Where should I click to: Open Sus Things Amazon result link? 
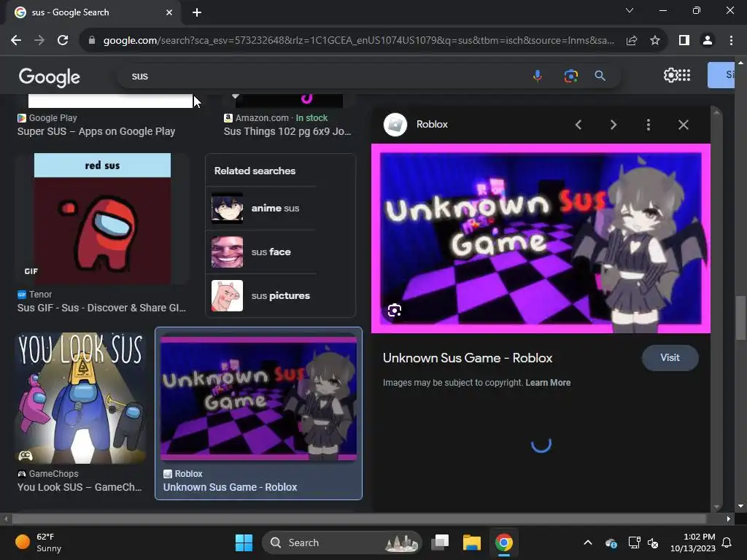pos(287,131)
